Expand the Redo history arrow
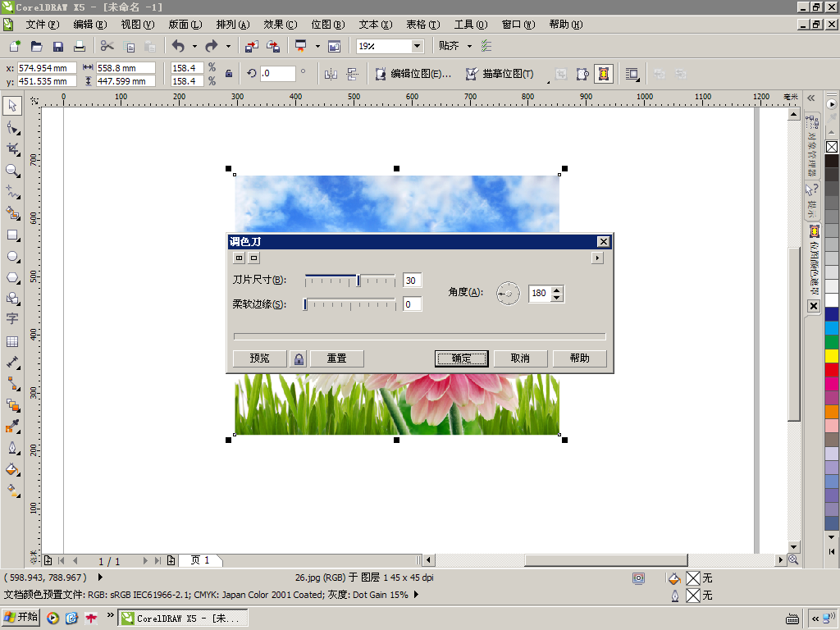 tap(228, 46)
